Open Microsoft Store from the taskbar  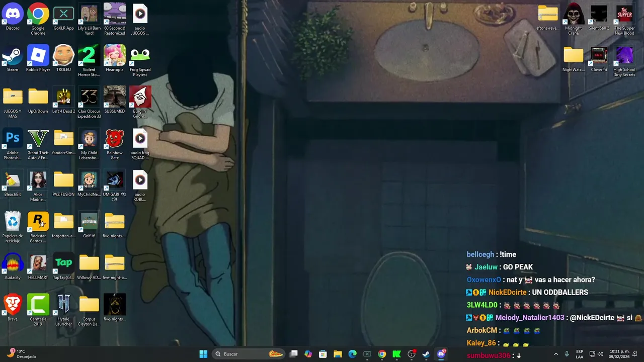click(x=323, y=354)
